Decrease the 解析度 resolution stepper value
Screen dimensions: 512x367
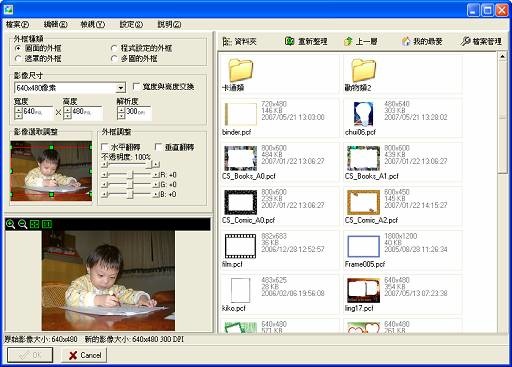coord(122,116)
